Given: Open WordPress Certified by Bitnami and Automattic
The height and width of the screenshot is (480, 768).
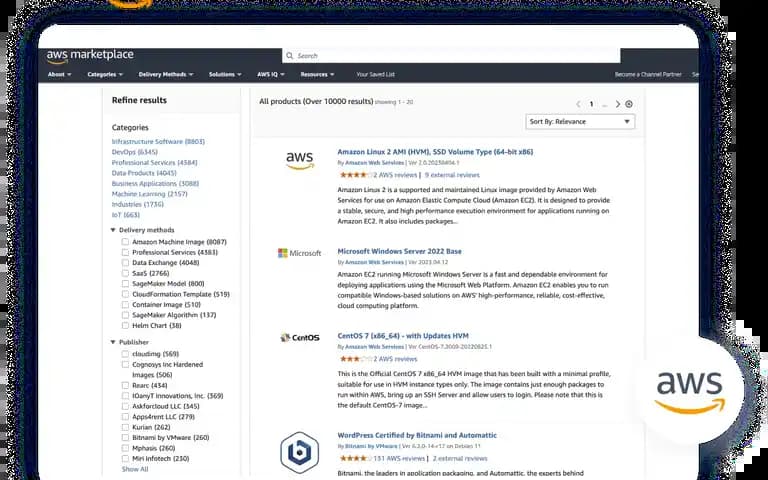Looking at the screenshot, I should [x=417, y=435].
